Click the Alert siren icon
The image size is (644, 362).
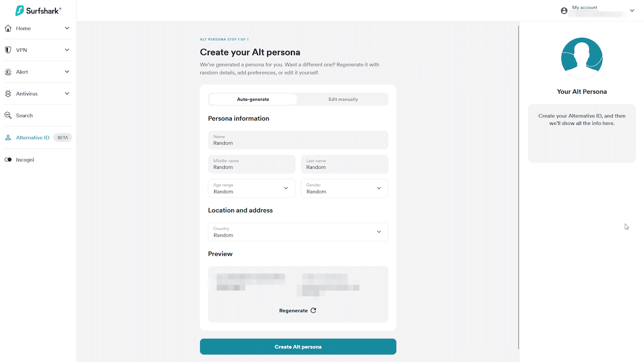coord(8,72)
